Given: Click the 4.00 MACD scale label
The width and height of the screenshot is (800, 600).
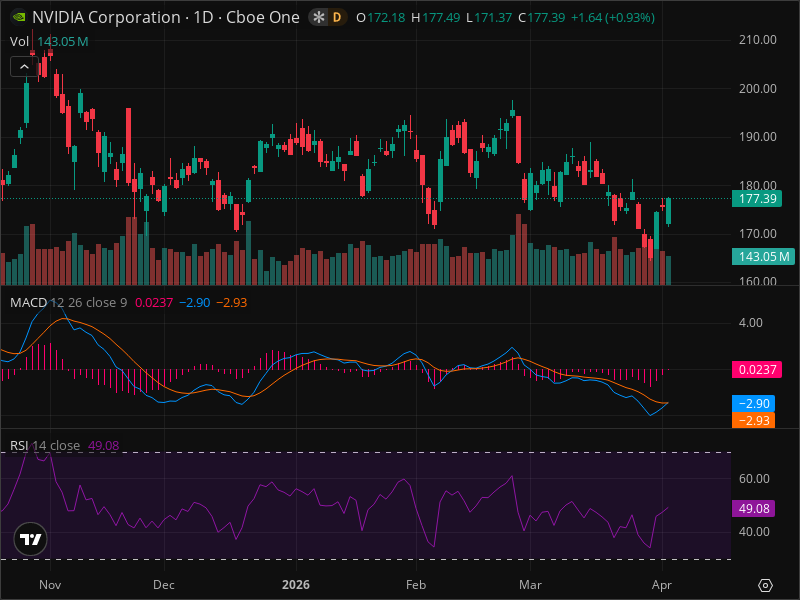Looking at the screenshot, I should click(751, 322).
